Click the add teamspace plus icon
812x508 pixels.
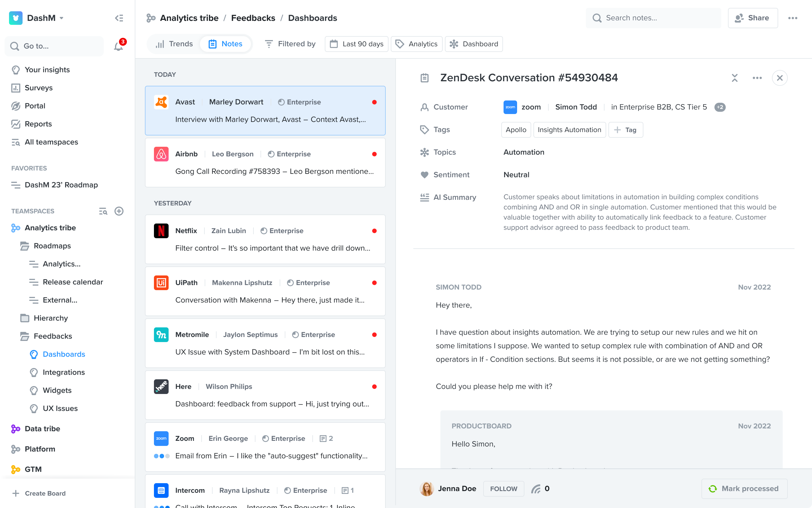click(x=119, y=211)
